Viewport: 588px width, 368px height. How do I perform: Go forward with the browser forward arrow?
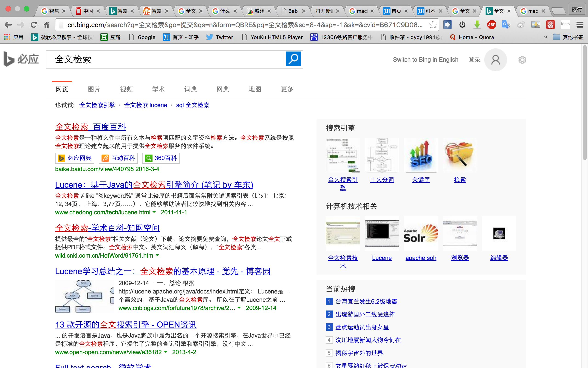pos(21,25)
